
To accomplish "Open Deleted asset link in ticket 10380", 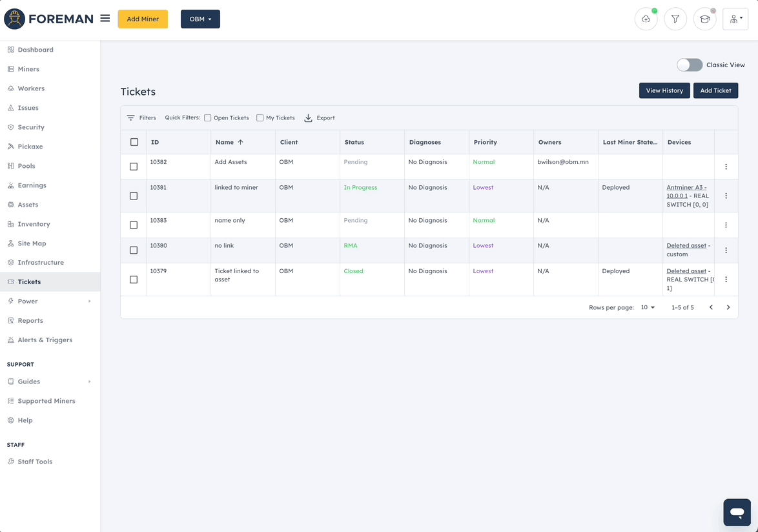I will (x=686, y=245).
